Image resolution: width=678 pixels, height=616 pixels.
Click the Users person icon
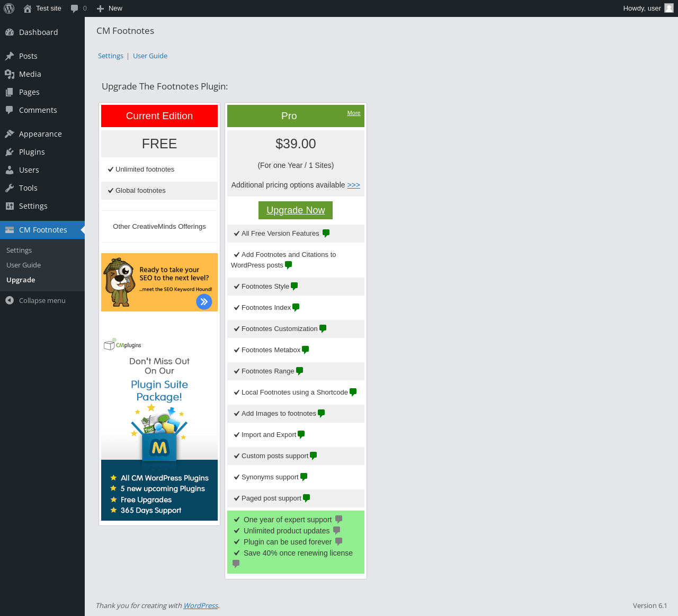tap(10, 170)
